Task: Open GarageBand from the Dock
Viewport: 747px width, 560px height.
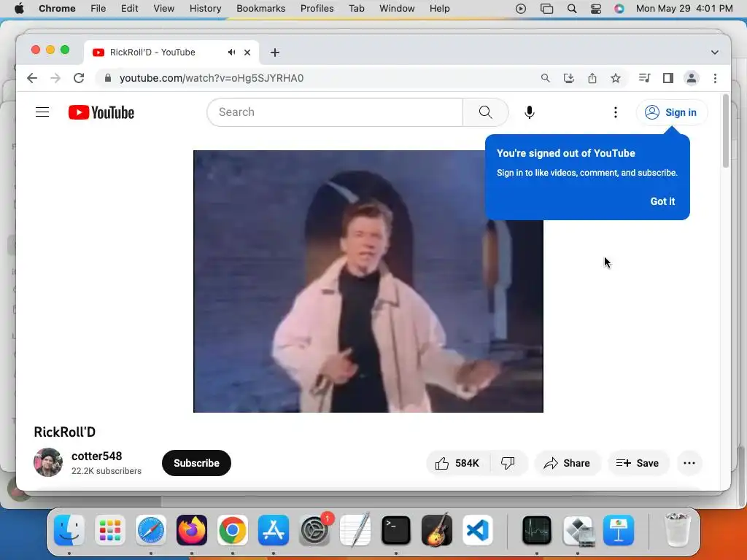Action: click(x=437, y=530)
